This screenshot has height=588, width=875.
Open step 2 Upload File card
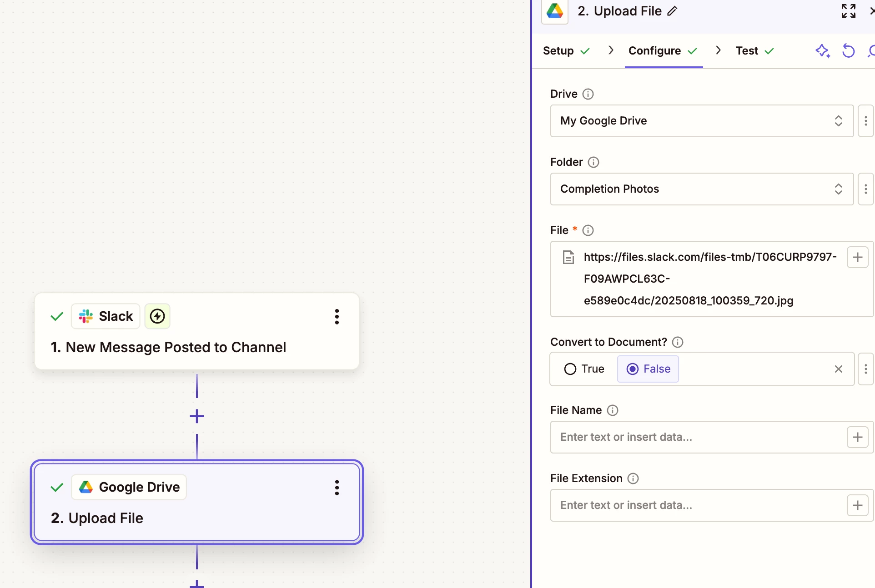tap(197, 502)
